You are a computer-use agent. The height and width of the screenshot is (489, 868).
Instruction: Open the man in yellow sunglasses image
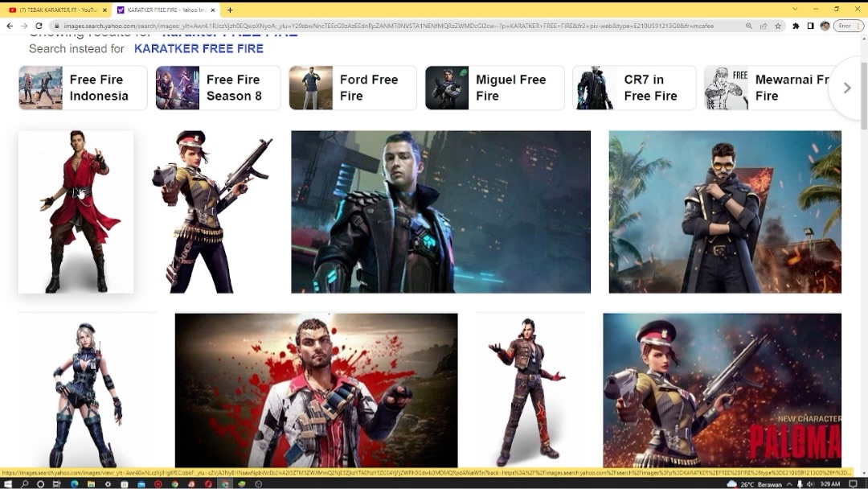tap(725, 212)
